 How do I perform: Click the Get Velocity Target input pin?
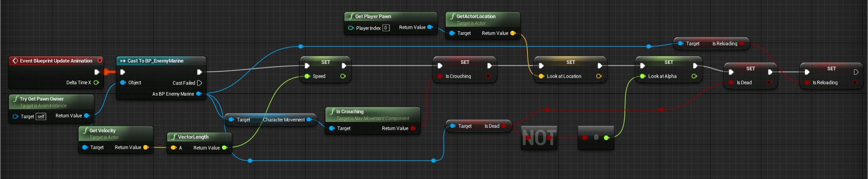pos(85,147)
